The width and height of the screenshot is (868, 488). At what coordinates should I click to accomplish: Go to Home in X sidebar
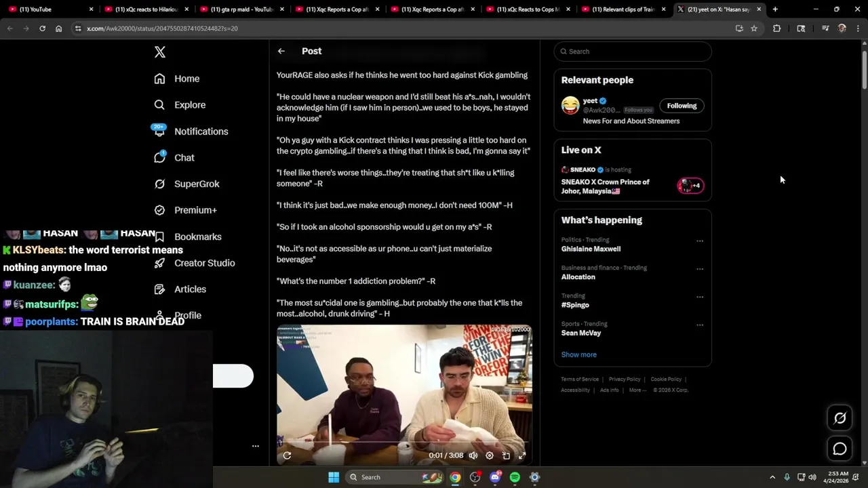click(x=176, y=79)
